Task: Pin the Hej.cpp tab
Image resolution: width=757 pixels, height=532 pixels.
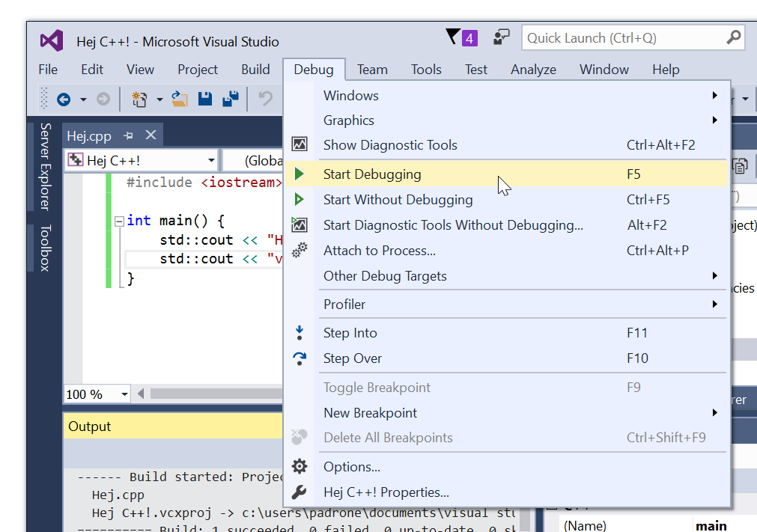Action: pyautogui.click(x=129, y=135)
